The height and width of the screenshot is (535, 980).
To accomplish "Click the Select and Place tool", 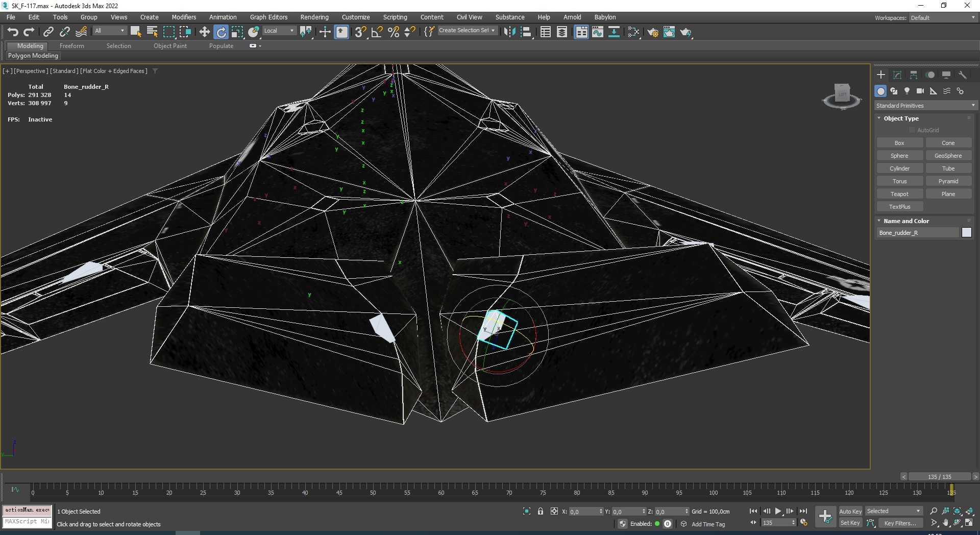I will 254,32.
